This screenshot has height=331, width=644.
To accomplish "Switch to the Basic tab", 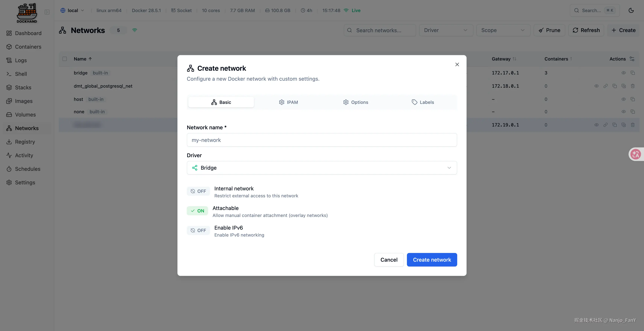I will point(221,102).
